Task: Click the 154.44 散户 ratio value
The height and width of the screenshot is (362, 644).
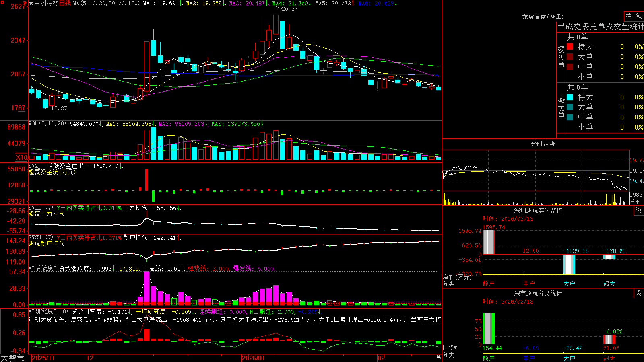Action: coord(492,348)
